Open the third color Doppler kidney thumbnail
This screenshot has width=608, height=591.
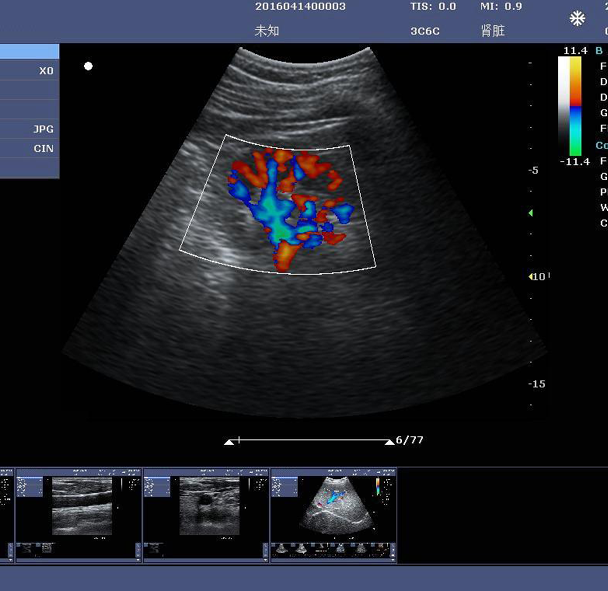click(x=334, y=513)
